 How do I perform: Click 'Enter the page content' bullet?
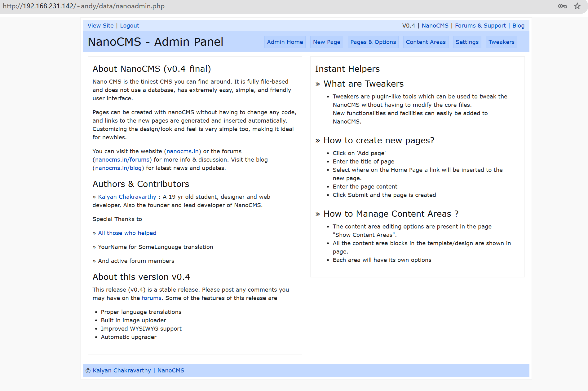pos(365,187)
